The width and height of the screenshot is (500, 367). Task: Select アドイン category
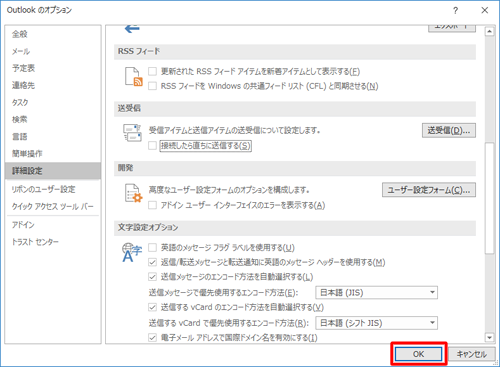(x=53, y=225)
